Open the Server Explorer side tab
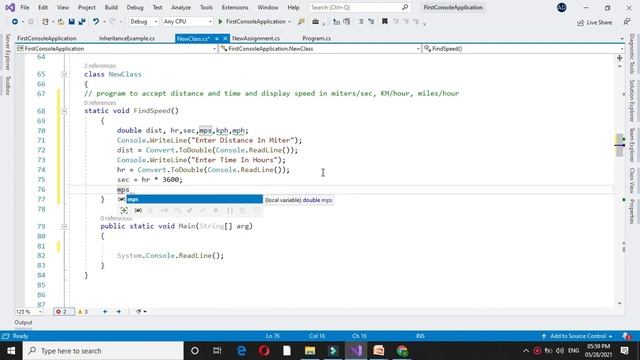 (x=7, y=52)
